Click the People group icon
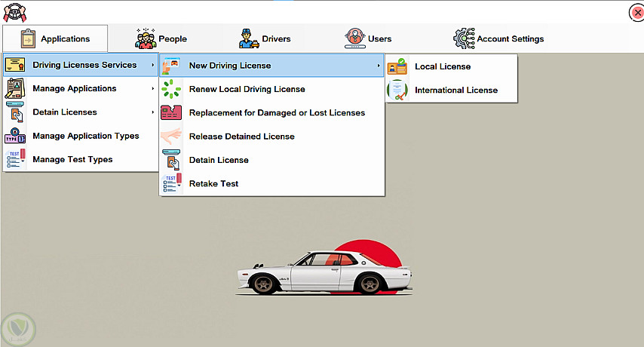The width and height of the screenshot is (644, 347). tap(146, 38)
